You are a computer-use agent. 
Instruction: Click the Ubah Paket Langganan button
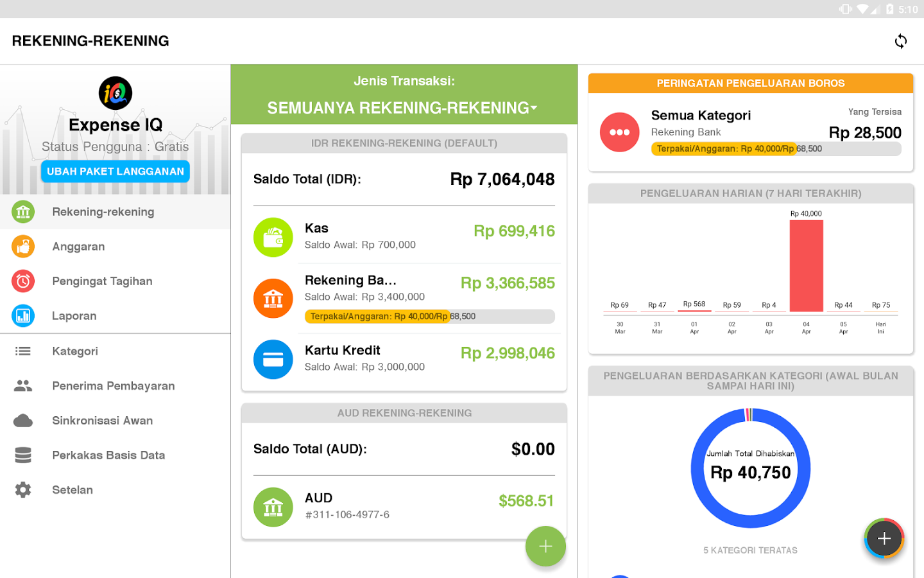[116, 171]
